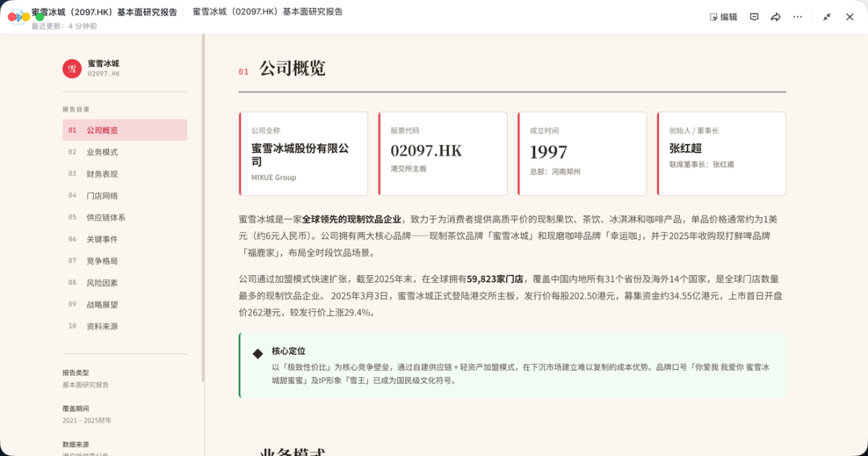Close the document with the X icon
Viewport: 868px width, 456px height.
click(850, 17)
